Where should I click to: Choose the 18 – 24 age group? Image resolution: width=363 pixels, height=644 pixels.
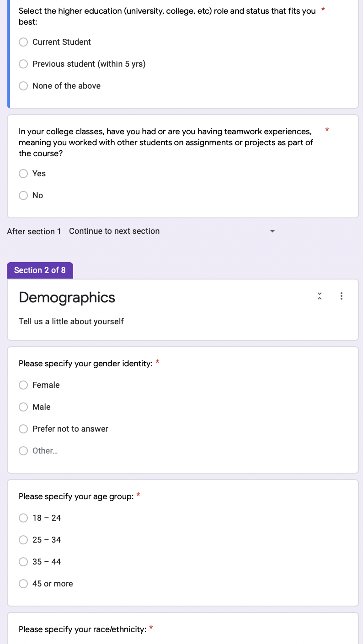tap(23, 518)
